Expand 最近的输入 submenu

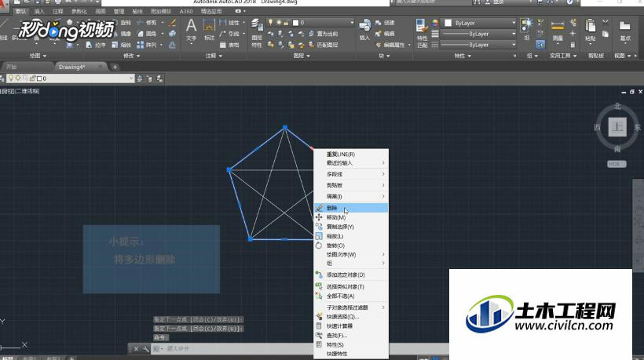click(x=351, y=163)
